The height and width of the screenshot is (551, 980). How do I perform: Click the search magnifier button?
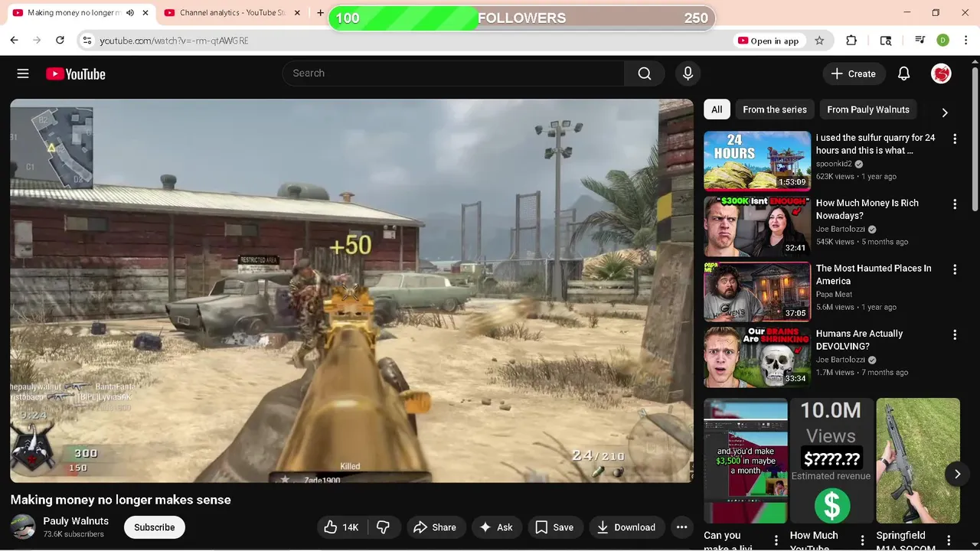coord(645,73)
